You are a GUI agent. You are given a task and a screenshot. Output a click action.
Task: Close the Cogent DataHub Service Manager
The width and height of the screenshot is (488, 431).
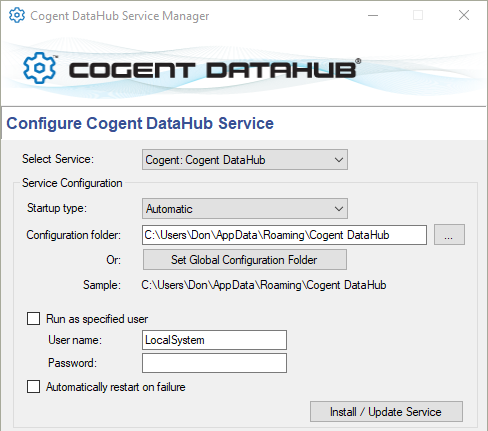(464, 15)
